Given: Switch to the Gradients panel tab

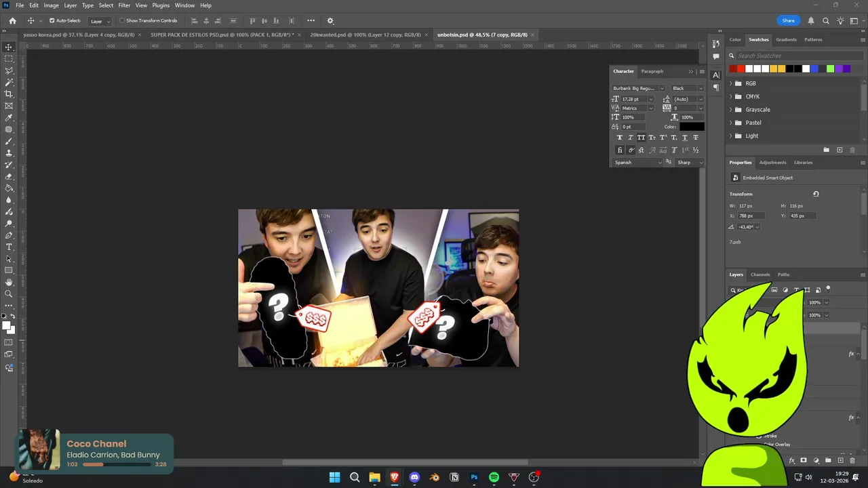Looking at the screenshot, I should (787, 39).
